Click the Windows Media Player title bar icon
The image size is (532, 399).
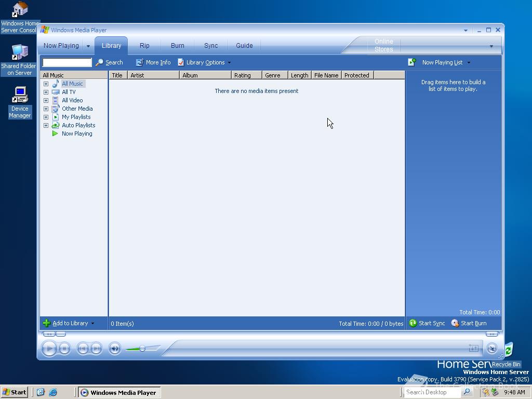pyautogui.click(x=45, y=30)
